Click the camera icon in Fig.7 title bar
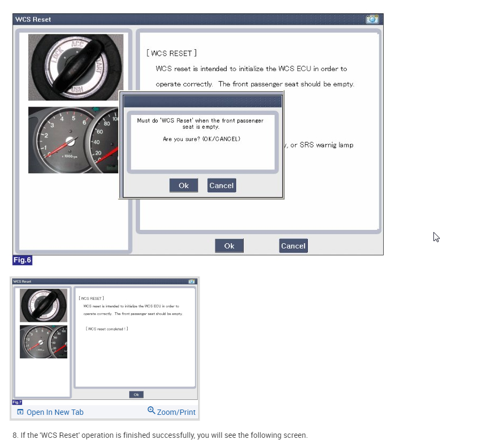 click(x=191, y=281)
